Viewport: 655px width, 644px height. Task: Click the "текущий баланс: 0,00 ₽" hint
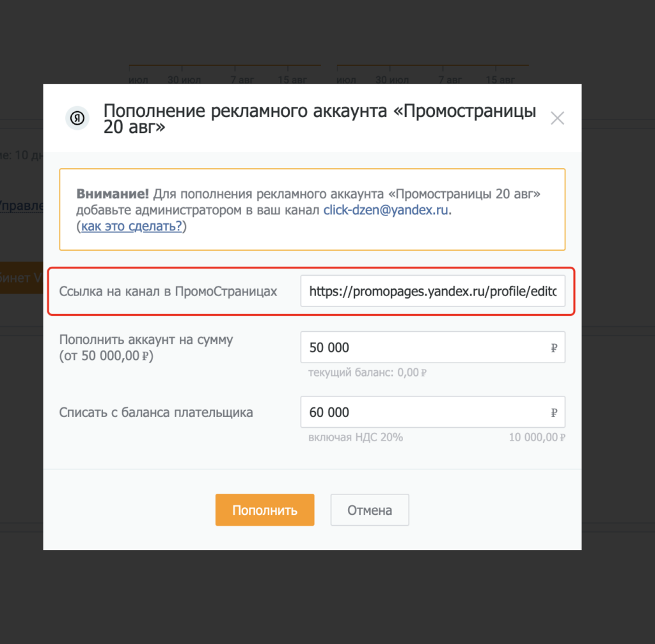tap(367, 373)
